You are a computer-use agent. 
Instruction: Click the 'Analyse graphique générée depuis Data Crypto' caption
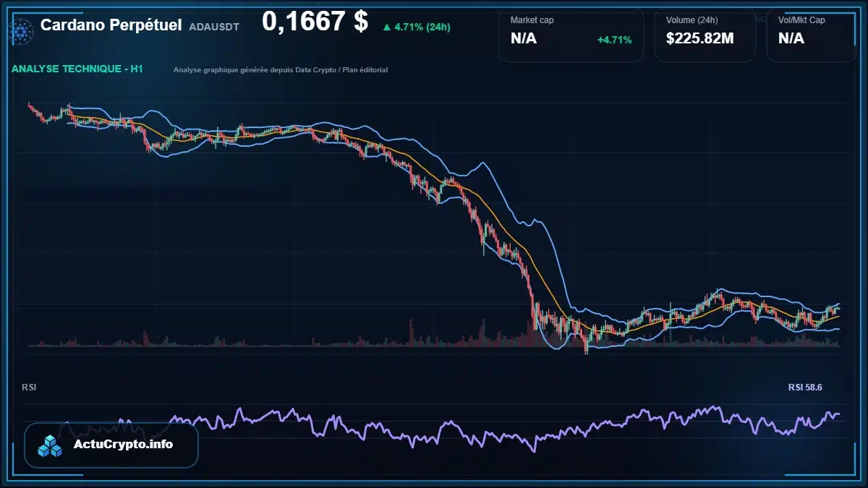(x=281, y=70)
